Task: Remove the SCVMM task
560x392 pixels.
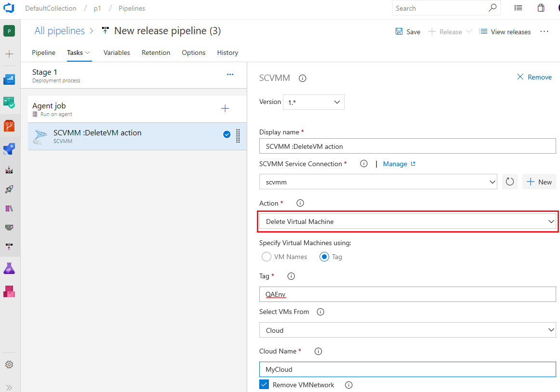Action: [534, 77]
